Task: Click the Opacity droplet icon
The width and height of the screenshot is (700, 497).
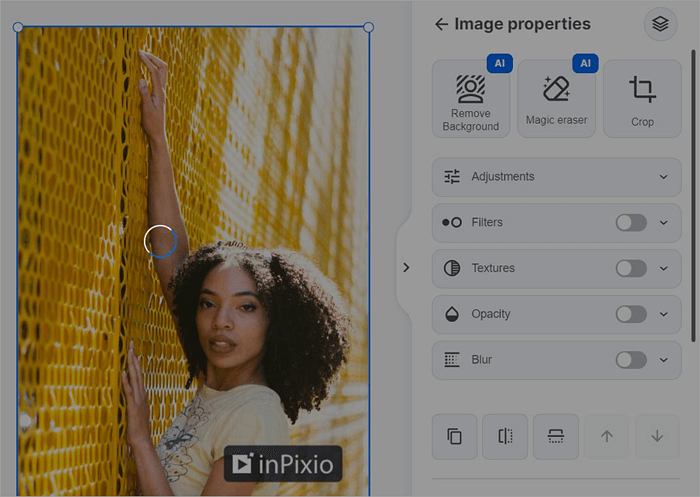Action: (452, 314)
